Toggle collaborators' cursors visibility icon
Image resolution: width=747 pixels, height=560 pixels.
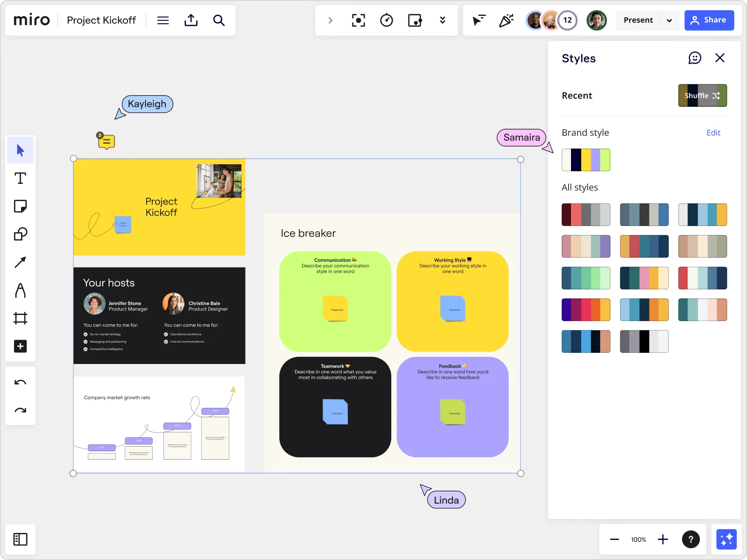[479, 21]
